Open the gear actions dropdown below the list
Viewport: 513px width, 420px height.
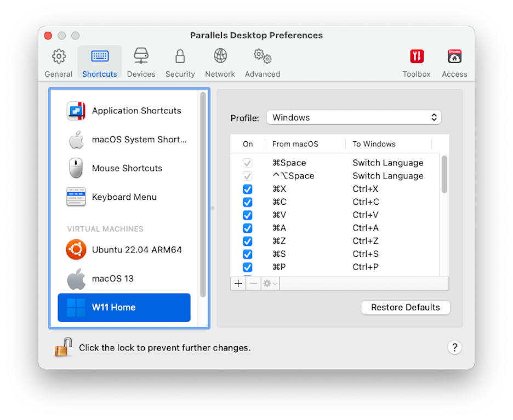[268, 283]
